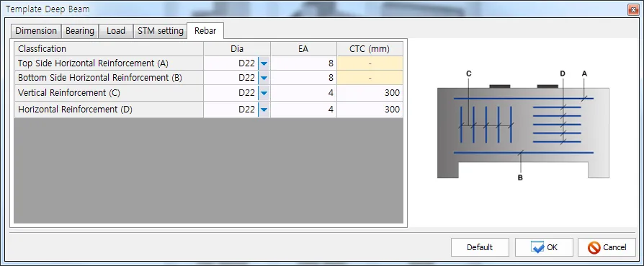Click the deep beam rebar diagram
The width and height of the screenshot is (644, 266).
click(x=523, y=126)
